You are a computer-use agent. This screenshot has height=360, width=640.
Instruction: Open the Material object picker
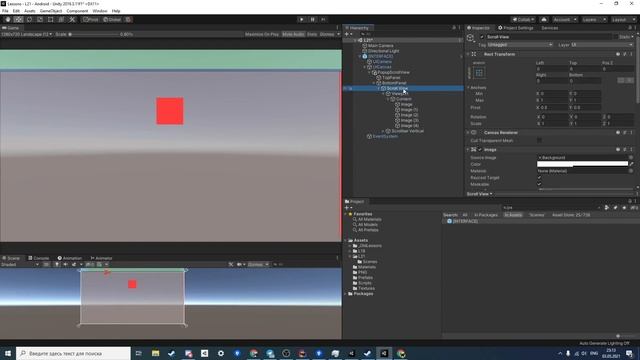(631, 171)
